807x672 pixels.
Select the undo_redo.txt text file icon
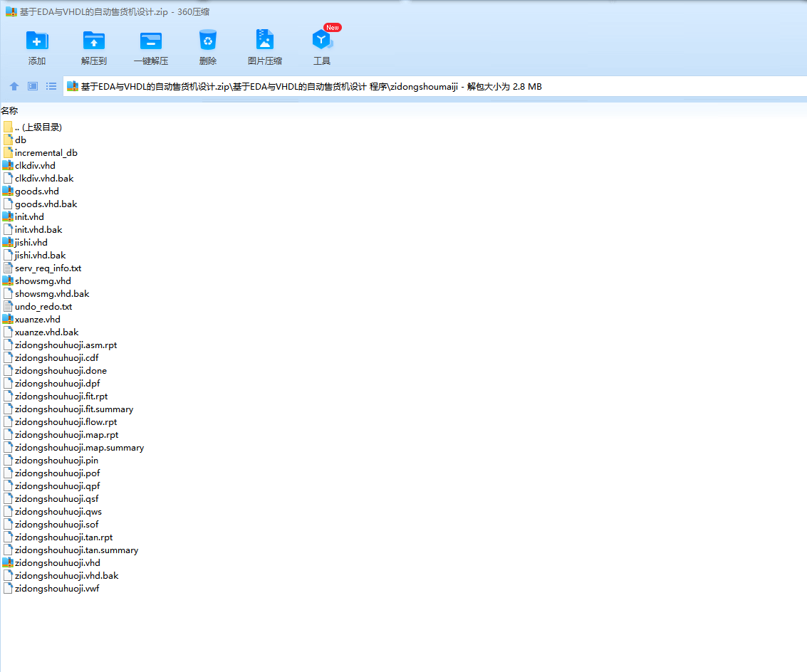pyautogui.click(x=8, y=307)
